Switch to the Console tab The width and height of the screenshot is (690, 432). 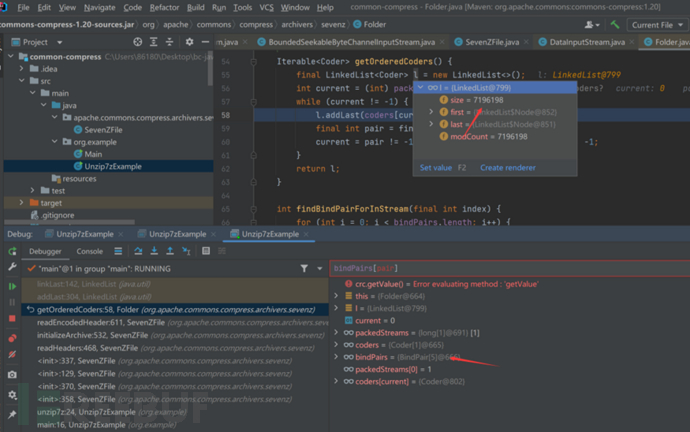[90, 251]
